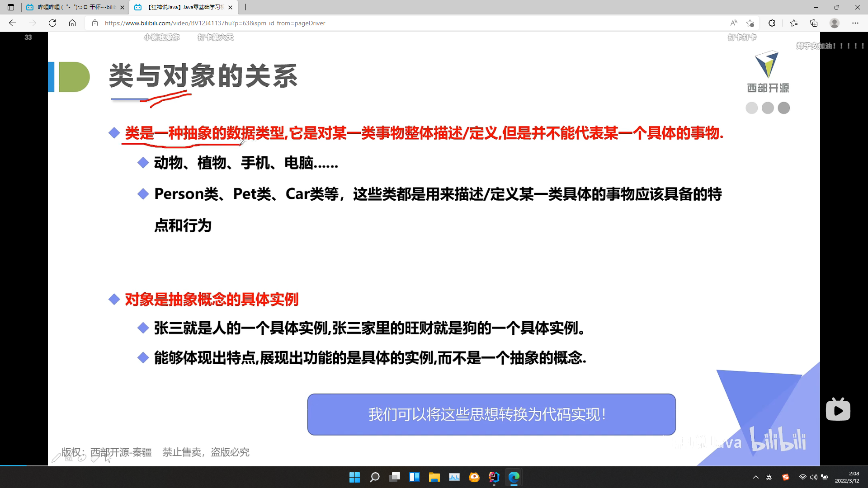Screen dimensions: 868x488
Task: Click the Read aloud icon in address bar
Action: (x=733, y=23)
